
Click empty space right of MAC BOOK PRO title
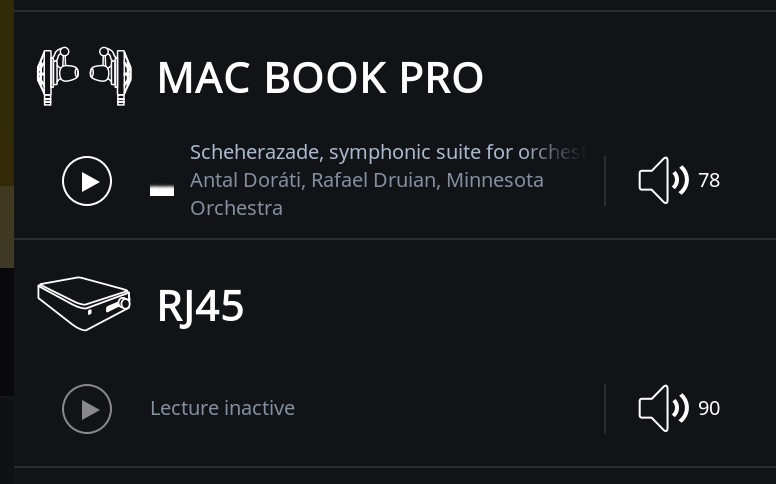click(x=624, y=78)
